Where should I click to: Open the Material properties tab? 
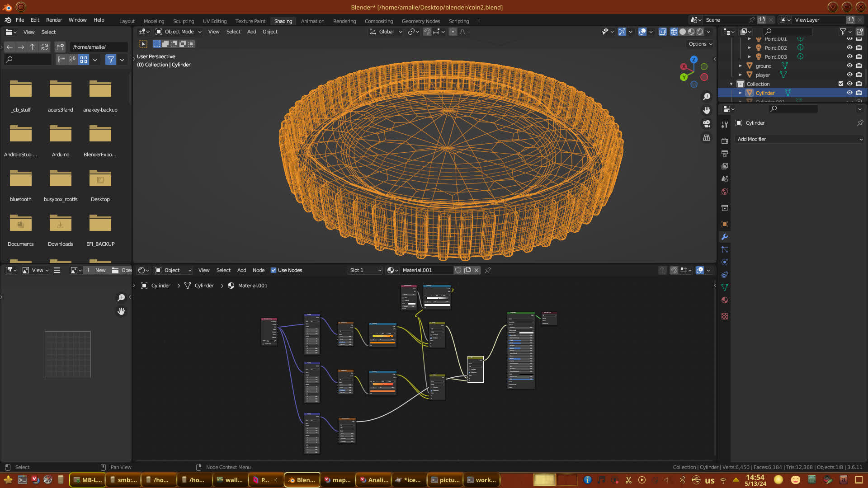point(725,300)
